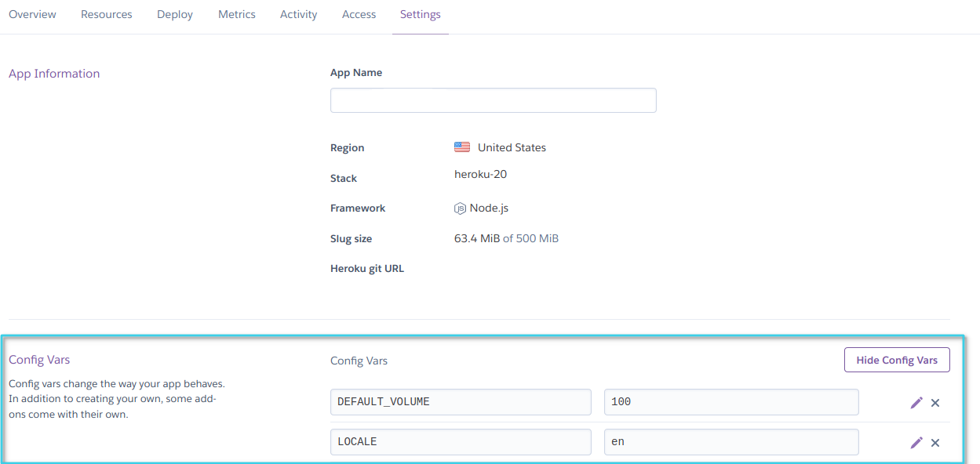
Task: Click the Hide Config Vars button
Action: click(897, 360)
